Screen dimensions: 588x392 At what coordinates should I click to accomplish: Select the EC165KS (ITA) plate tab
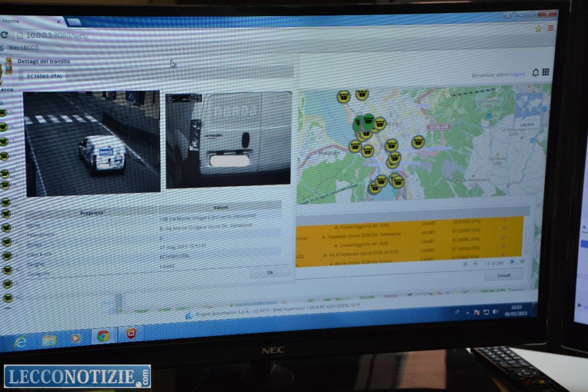[x=45, y=76]
